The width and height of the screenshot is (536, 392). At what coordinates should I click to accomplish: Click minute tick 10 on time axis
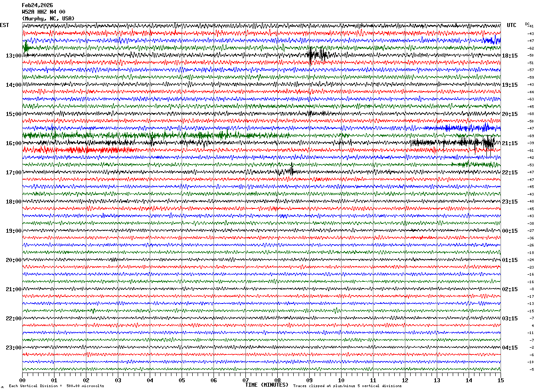coord(341,380)
